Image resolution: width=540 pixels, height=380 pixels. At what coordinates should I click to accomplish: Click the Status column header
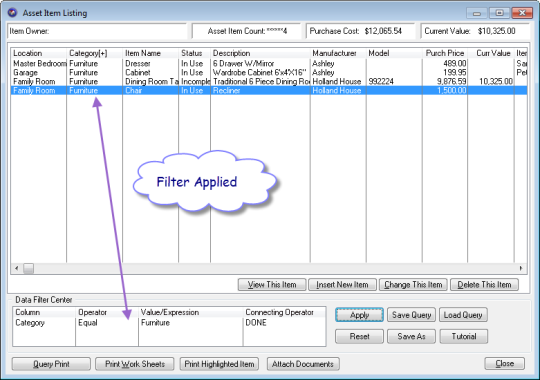tap(195, 53)
